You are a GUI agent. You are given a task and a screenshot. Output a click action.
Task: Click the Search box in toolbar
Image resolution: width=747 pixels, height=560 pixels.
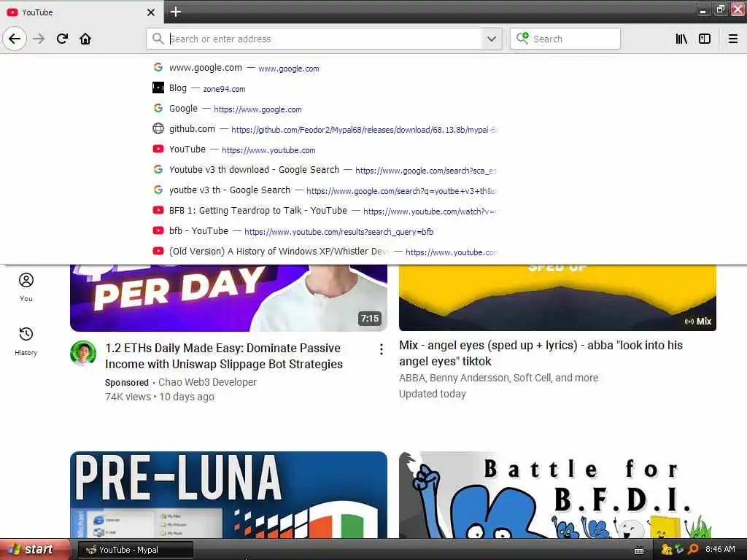tap(565, 39)
